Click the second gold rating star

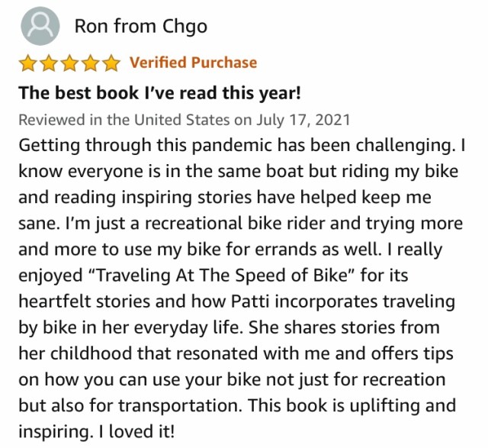click(x=49, y=63)
